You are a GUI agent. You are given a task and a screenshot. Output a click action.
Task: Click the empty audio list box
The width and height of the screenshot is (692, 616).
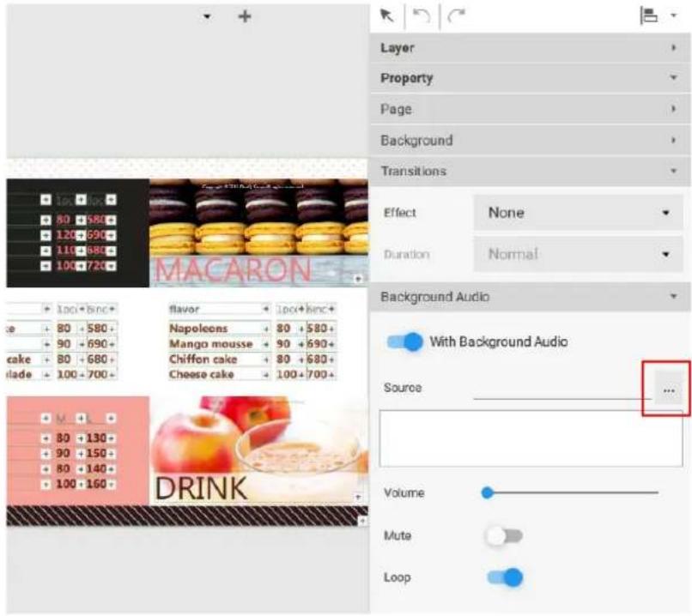pyautogui.click(x=531, y=438)
